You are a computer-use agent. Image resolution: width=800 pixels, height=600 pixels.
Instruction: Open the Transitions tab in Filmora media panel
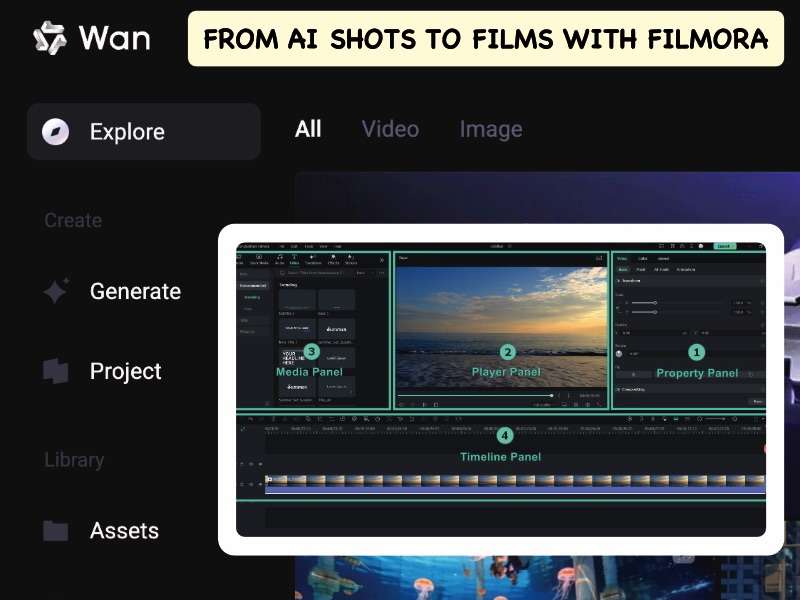(313, 259)
